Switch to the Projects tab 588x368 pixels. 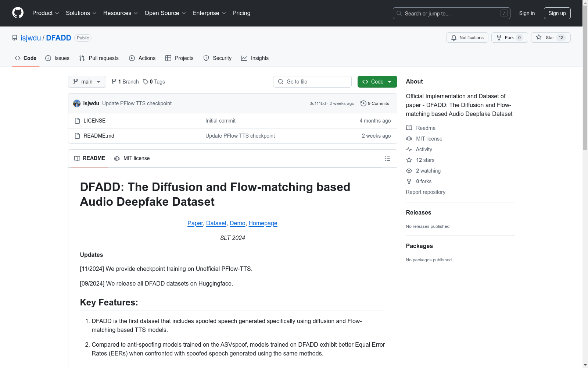[179, 58]
